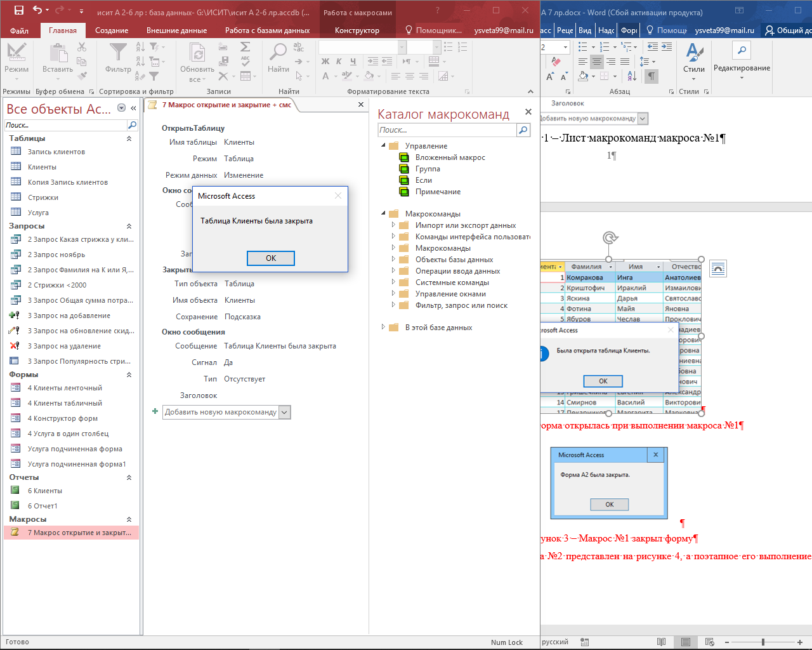Image resolution: width=812 pixels, height=650 pixels.
Task: Select the Если item in catalog
Action: pos(424,180)
